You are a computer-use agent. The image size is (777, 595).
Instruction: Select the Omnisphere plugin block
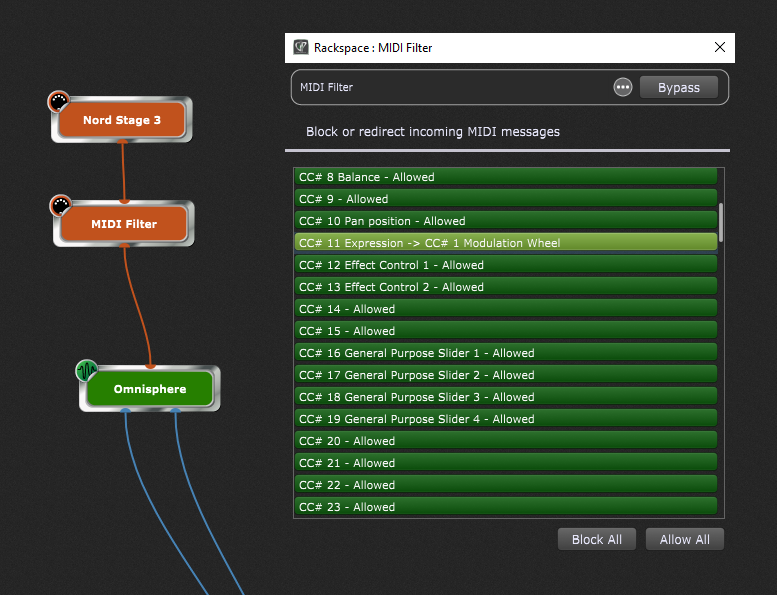pyautogui.click(x=150, y=390)
